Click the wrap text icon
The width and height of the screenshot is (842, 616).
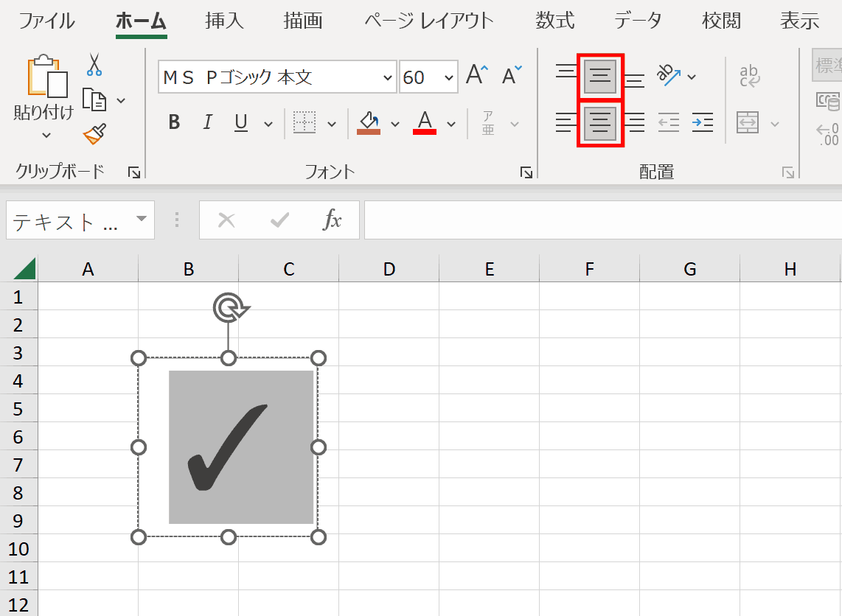(x=749, y=76)
